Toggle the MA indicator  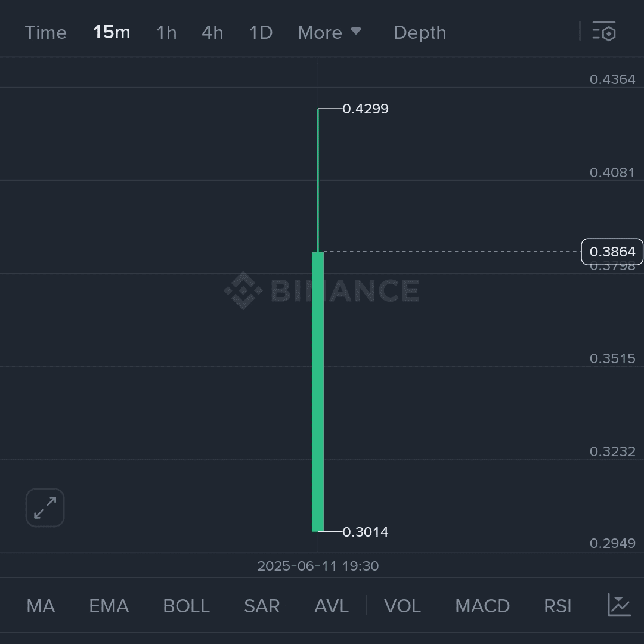tap(41, 606)
